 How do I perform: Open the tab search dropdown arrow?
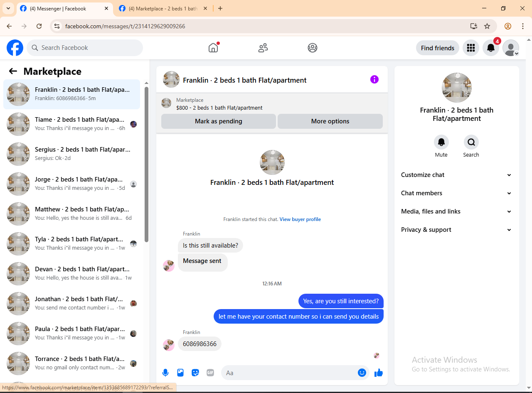8,8
